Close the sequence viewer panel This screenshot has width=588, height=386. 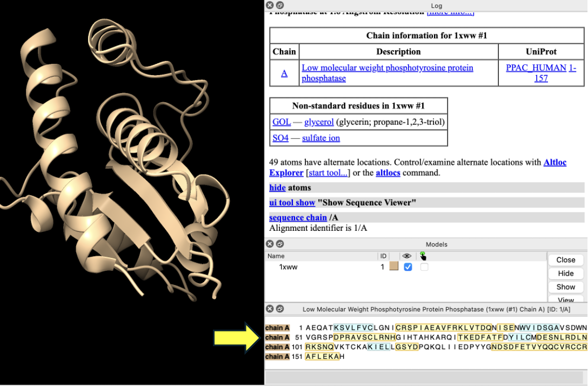(270, 309)
